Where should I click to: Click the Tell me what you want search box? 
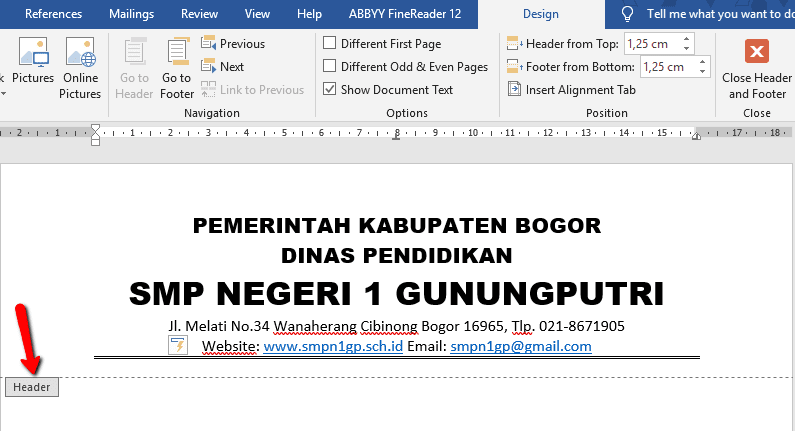(720, 14)
